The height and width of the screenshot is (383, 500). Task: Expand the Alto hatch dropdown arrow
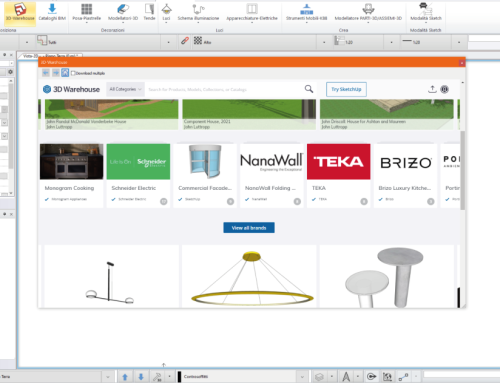(x=324, y=42)
